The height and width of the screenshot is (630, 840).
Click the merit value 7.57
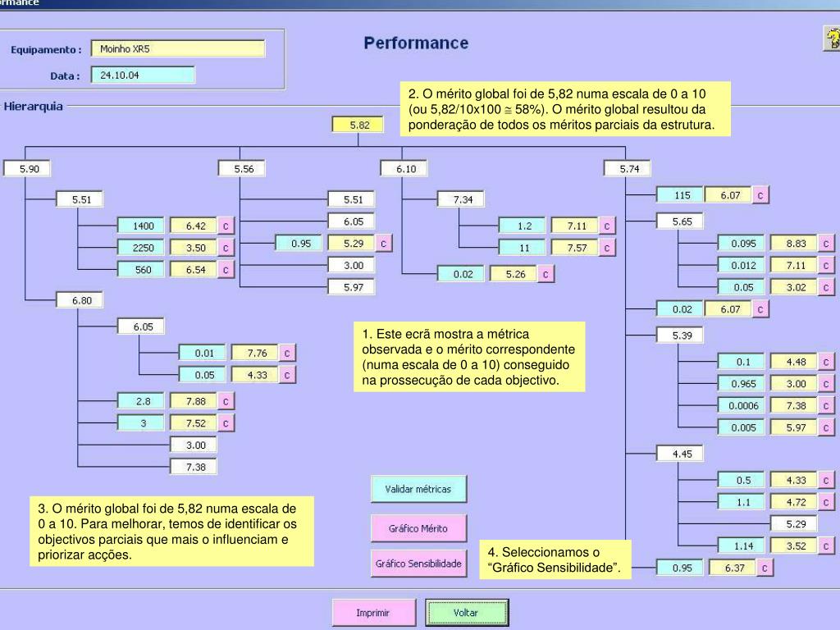tap(575, 248)
